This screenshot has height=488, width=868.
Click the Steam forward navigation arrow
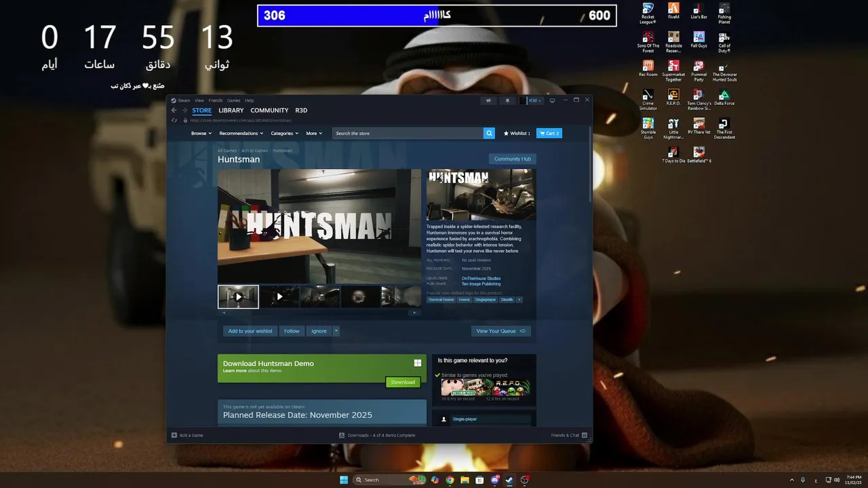pyautogui.click(x=184, y=110)
